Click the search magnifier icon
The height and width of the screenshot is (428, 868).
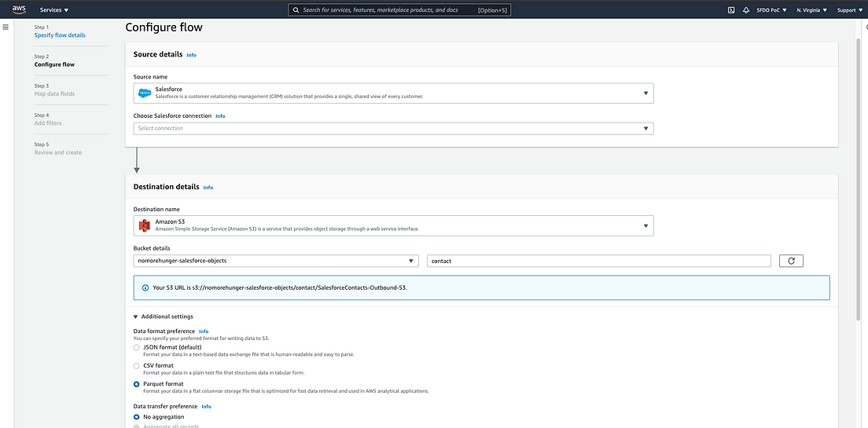pos(296,10)
